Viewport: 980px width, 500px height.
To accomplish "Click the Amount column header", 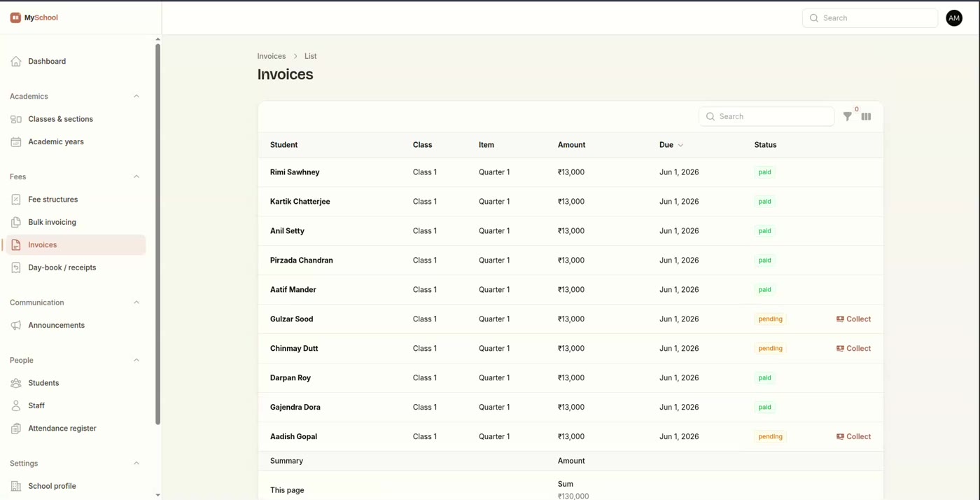I will point(571,145).
